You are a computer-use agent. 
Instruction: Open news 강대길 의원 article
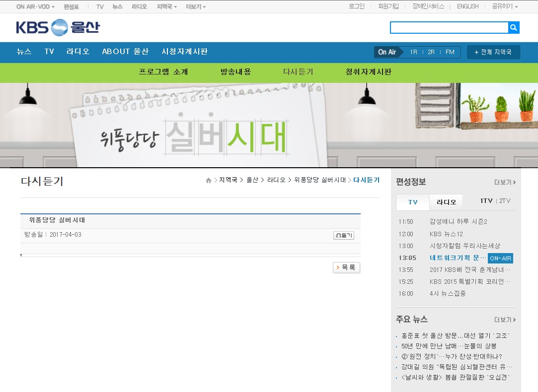[457, 367]
